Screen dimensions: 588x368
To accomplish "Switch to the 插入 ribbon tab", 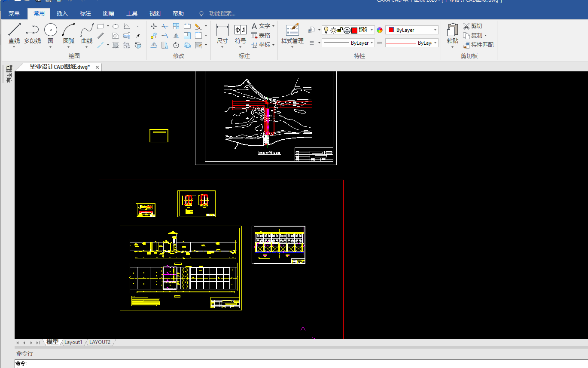I will tap(62, 13).
